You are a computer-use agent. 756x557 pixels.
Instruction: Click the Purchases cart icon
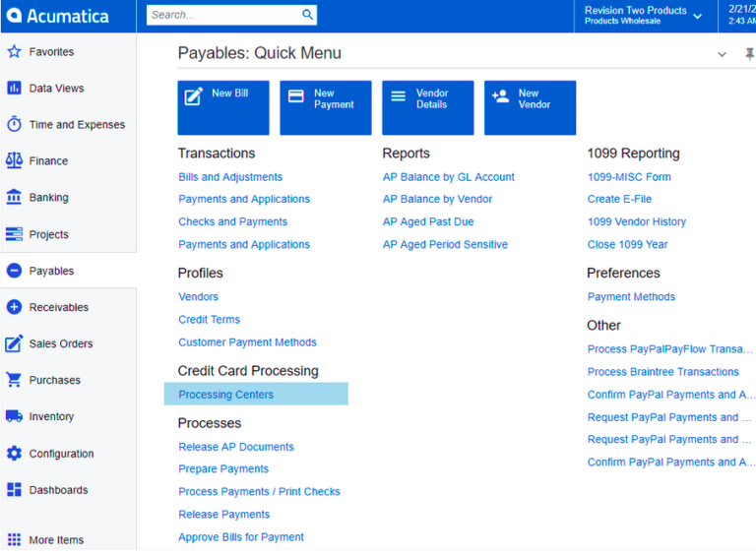tap(14, 380)
